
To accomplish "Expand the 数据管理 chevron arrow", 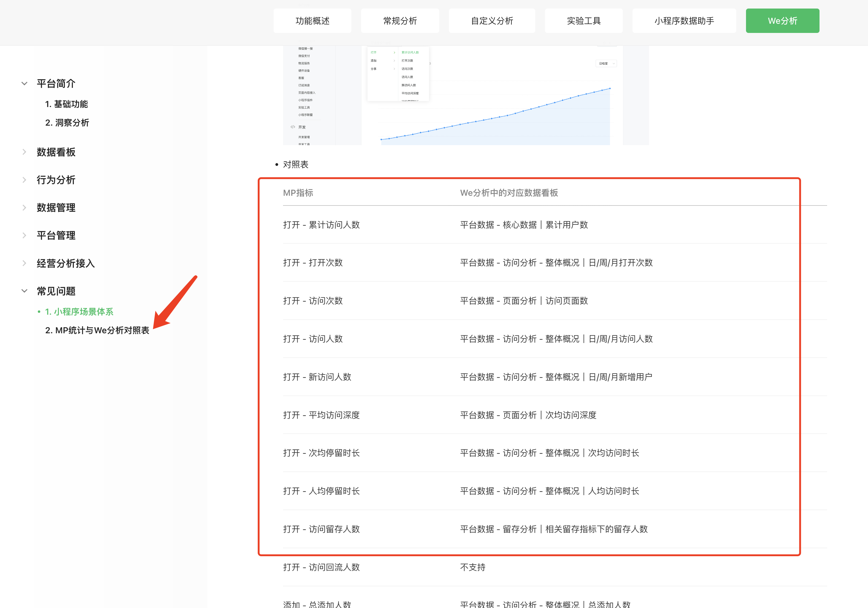I will point(24,207).
